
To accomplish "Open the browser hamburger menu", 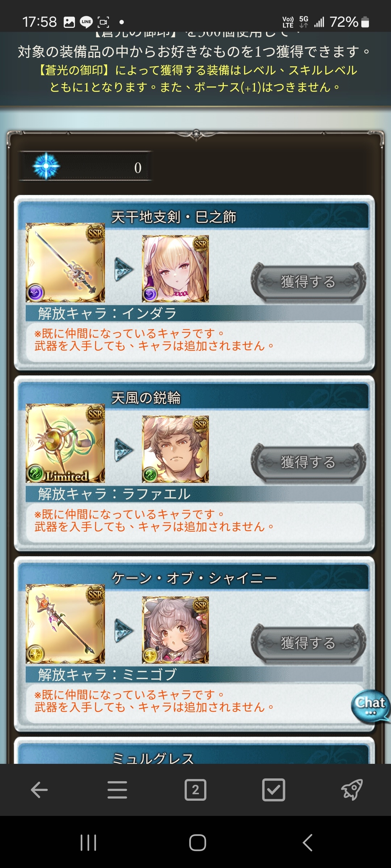I will 117,790.
